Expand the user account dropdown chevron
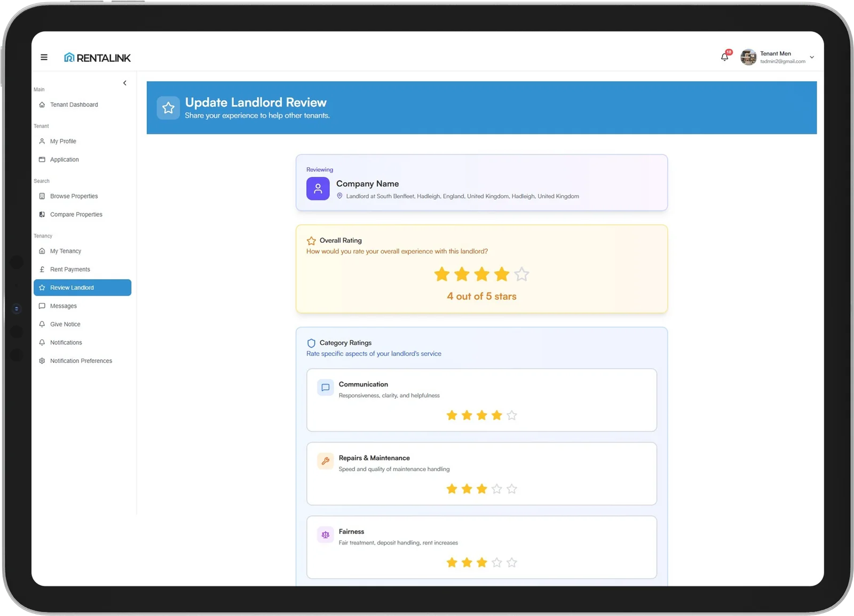854x616 pixels. coord(812,57)
